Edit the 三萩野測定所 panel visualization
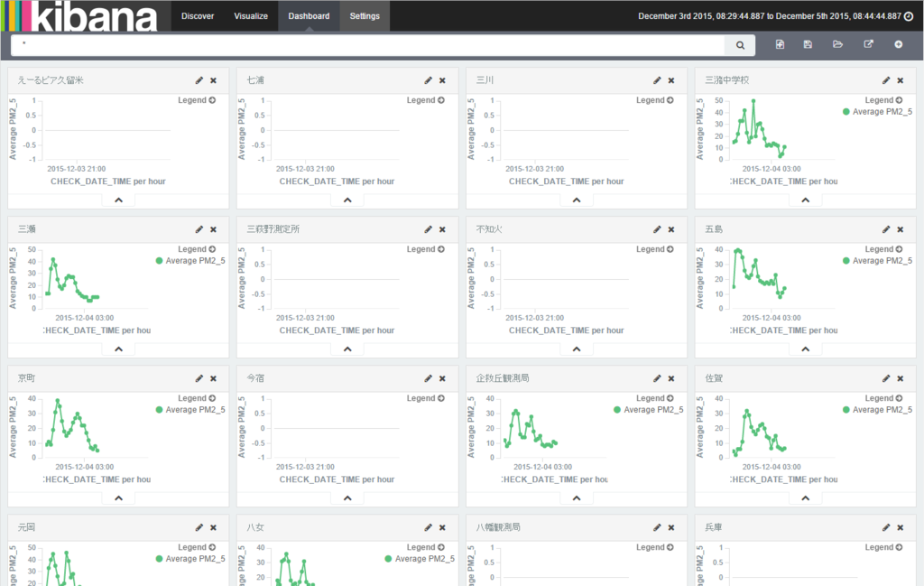 (429, 229)
